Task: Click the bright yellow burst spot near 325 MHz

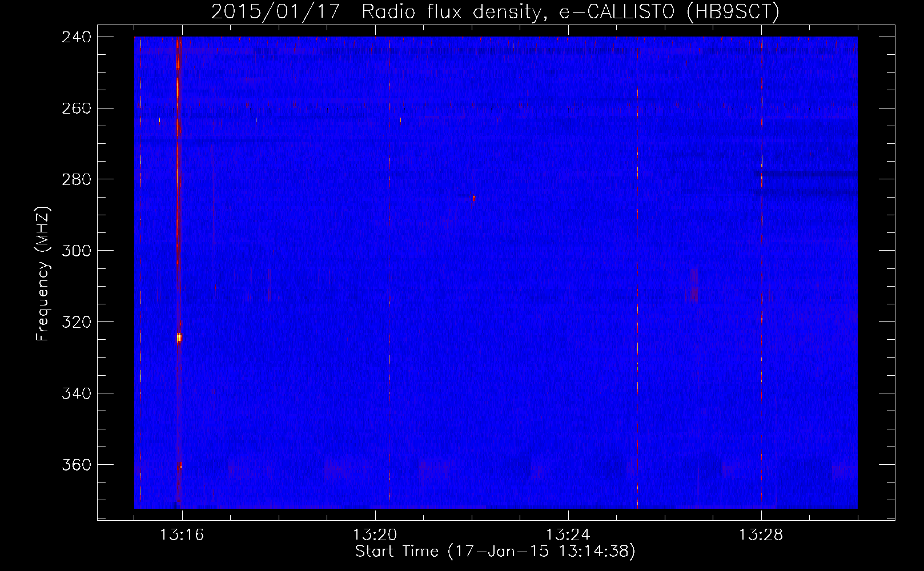Action: (x=179, y=337)
